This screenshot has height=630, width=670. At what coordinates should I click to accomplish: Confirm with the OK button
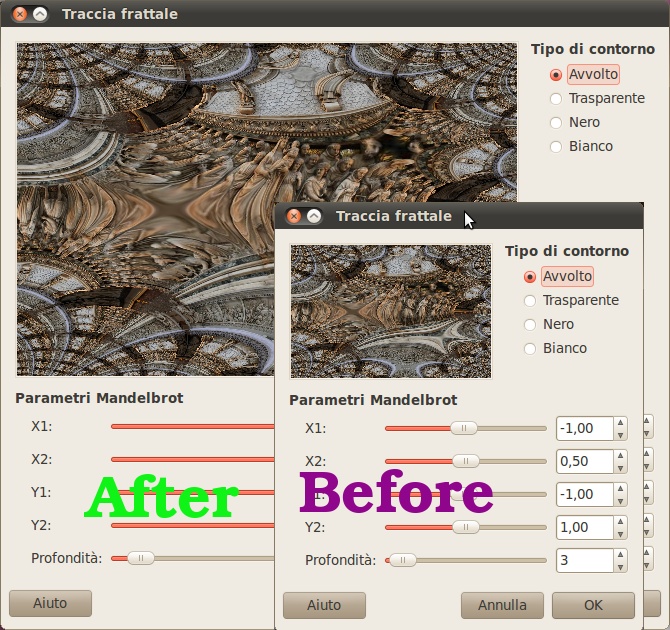click(x=593, y=605)
